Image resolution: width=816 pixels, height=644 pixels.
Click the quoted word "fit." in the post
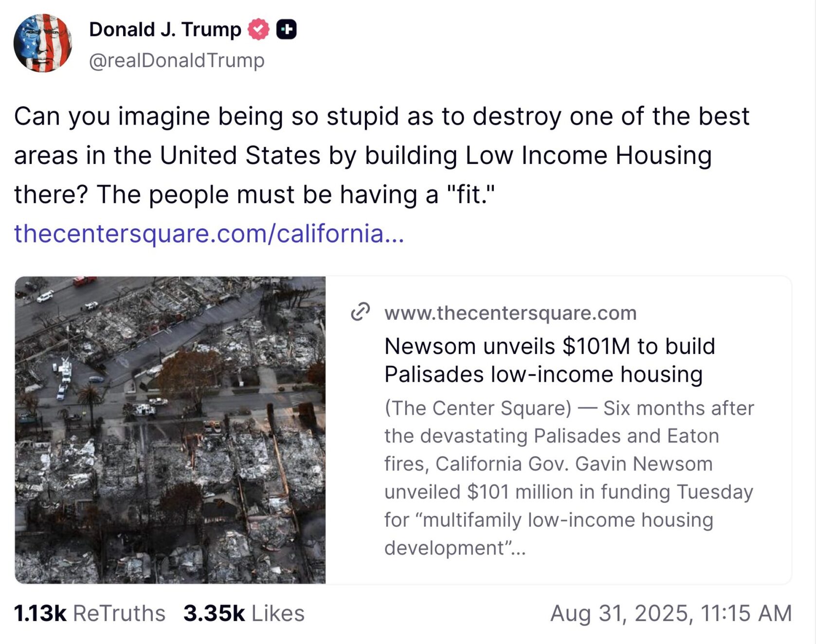pyautogui.click(x=470, y=195)
